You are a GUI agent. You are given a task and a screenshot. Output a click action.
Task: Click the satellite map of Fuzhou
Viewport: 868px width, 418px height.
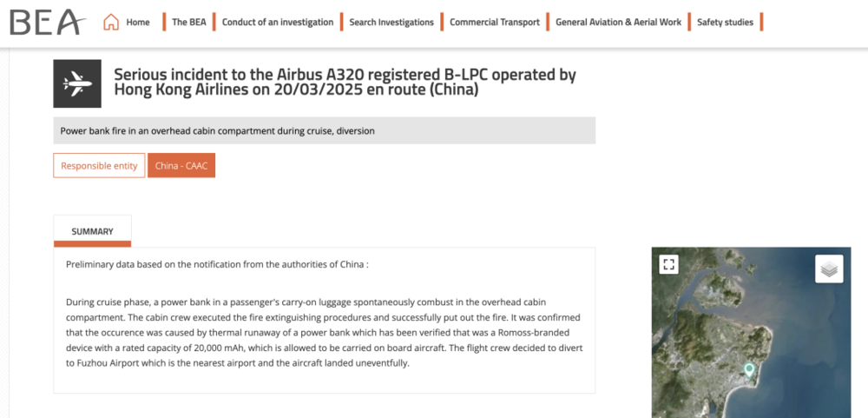pyautogui.click(x=751, y=333)
